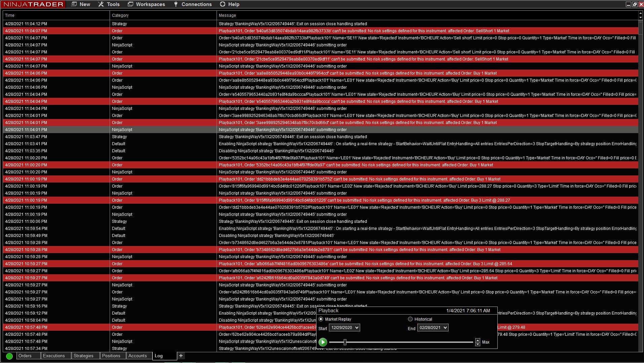Viewport: 644px width, 363px height.
Task: Click the Message column header
Action: click(x=427, y=15)
